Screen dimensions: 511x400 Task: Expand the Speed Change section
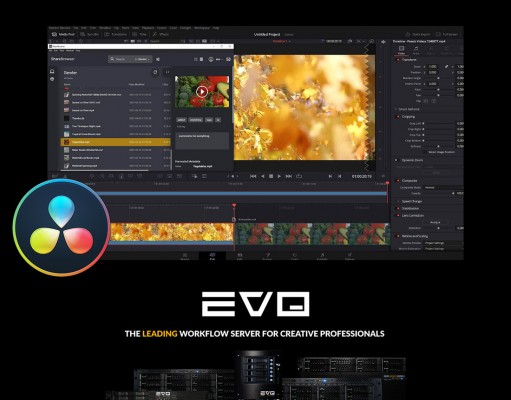pyautogui.click(x=411, y=201)
